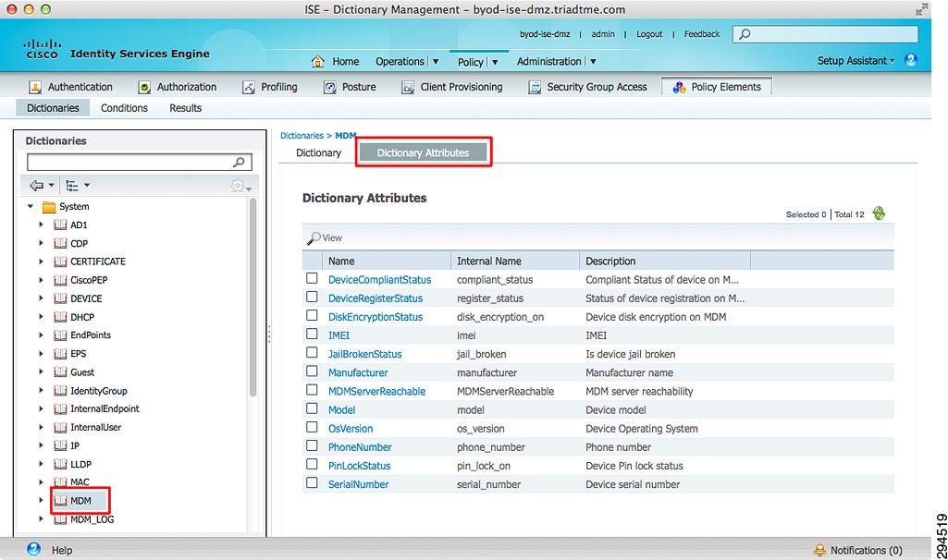Open the Operations menu dropdown arrow
948x560 pixels.
click(x=436, y=62)
